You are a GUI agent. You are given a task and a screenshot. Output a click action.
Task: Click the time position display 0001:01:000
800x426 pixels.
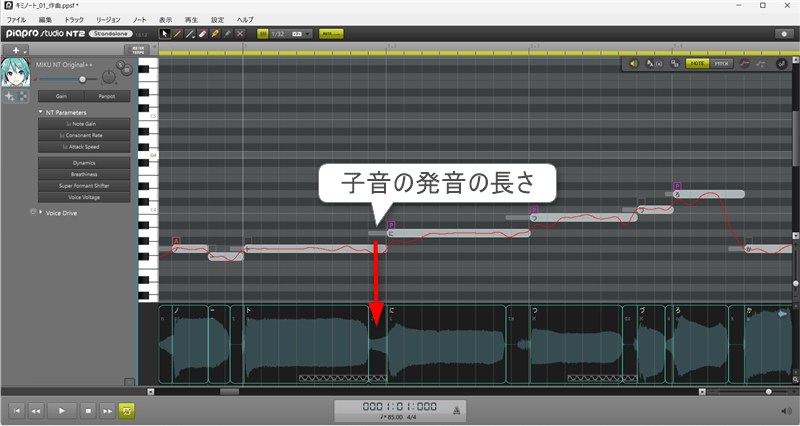coord(399,407)
